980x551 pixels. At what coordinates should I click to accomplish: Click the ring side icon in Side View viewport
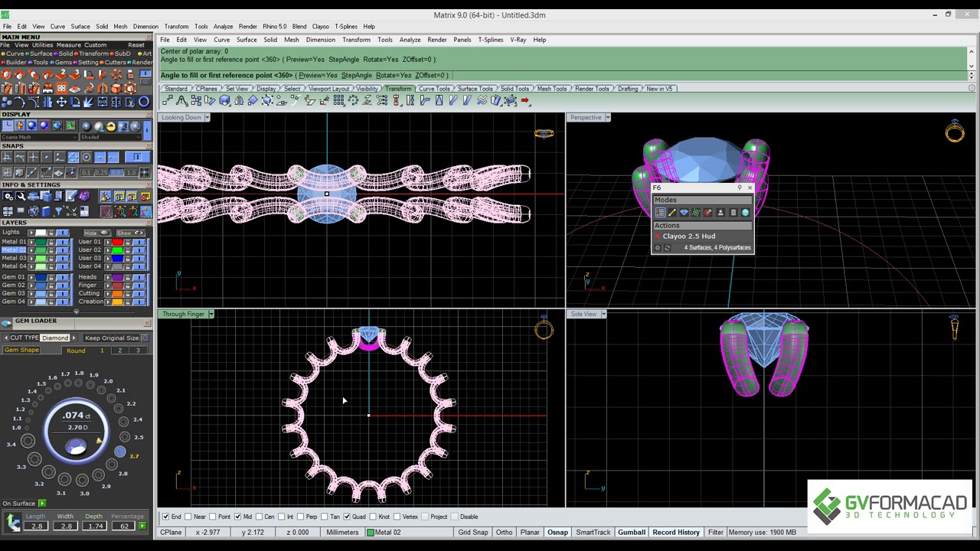(955, 328)
